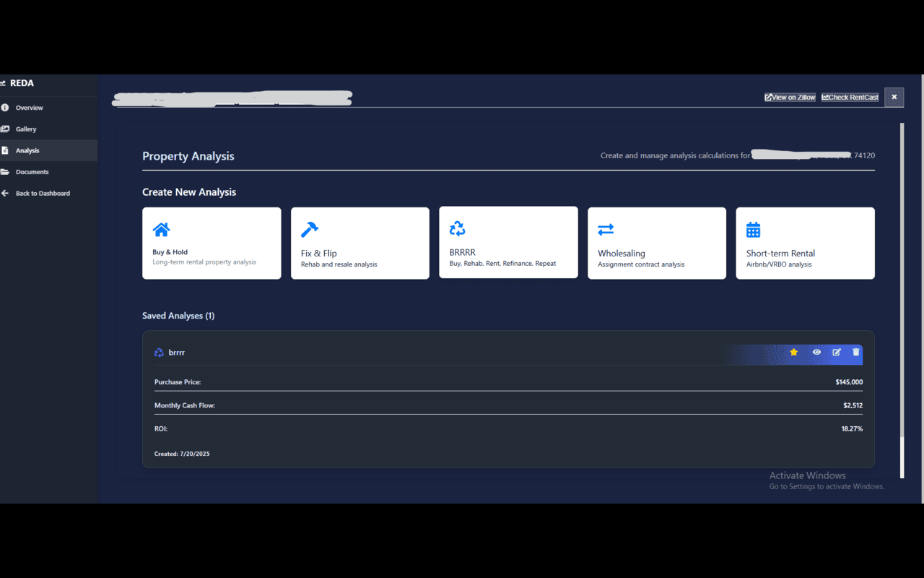The width and height of the screenshot is (924, 578).
Task: Click the Overview info icon in sidebar
Action: point(4,108)
